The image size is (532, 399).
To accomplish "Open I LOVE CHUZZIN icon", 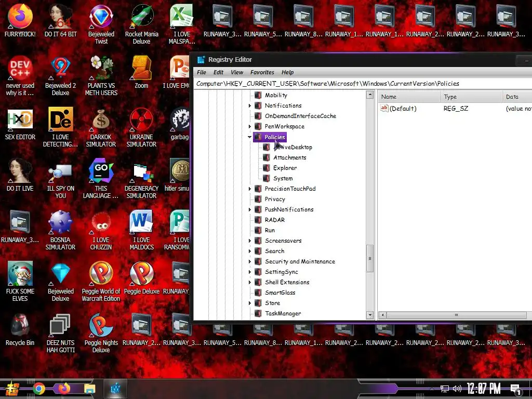I will click(x=101, y=230).
